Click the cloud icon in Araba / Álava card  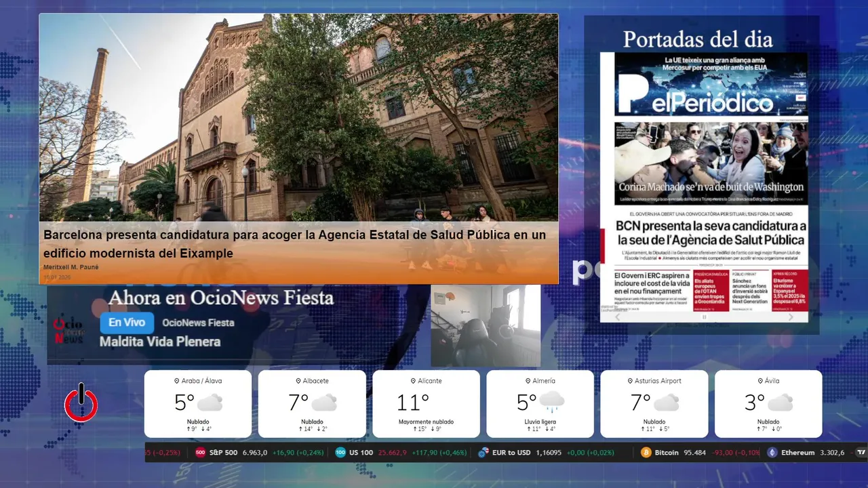[210, 403]
